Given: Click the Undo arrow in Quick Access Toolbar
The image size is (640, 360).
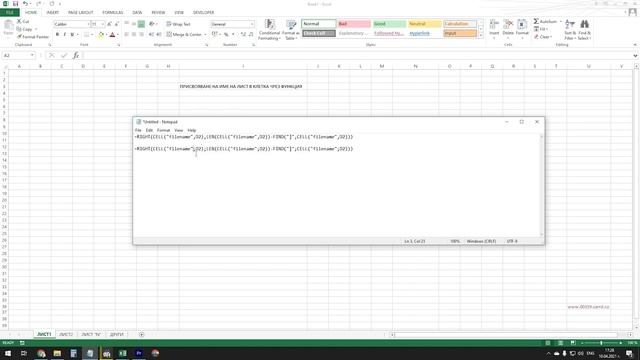Looking at the screenshot, I should [25, 4].
